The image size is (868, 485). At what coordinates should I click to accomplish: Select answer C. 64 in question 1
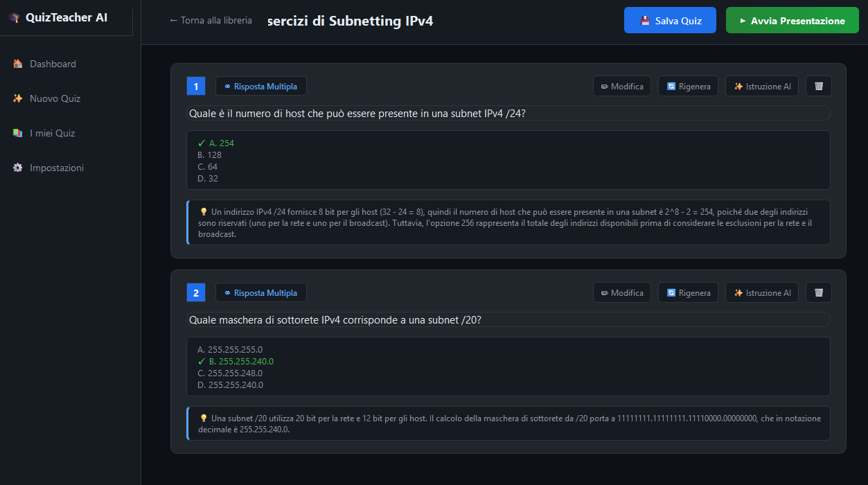point(207,167)
